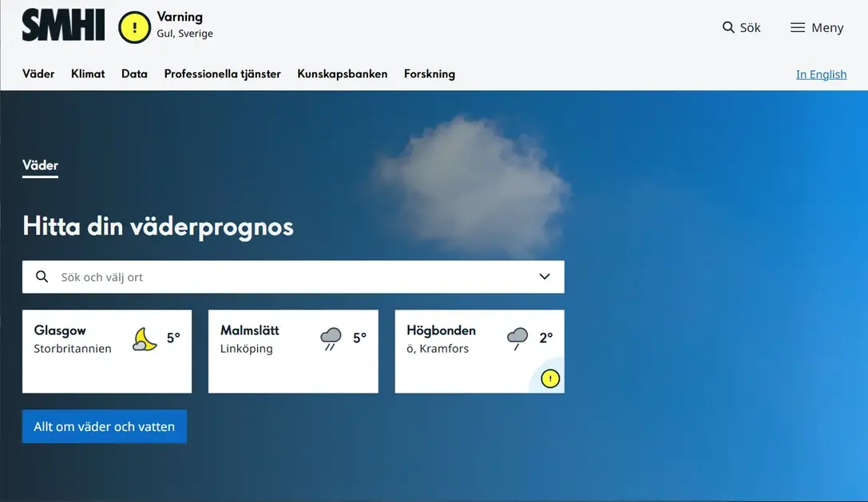Click the warning badge on the Högbonden card
The image size is (868, 502).
pos(550,379)
